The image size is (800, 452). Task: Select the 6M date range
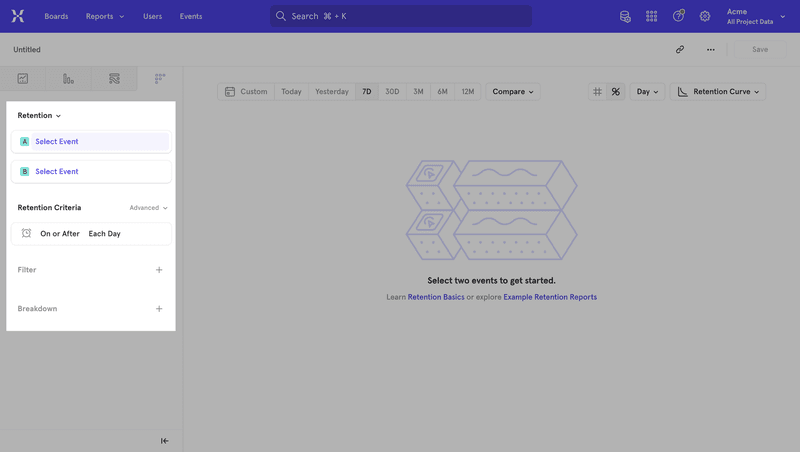442,92
